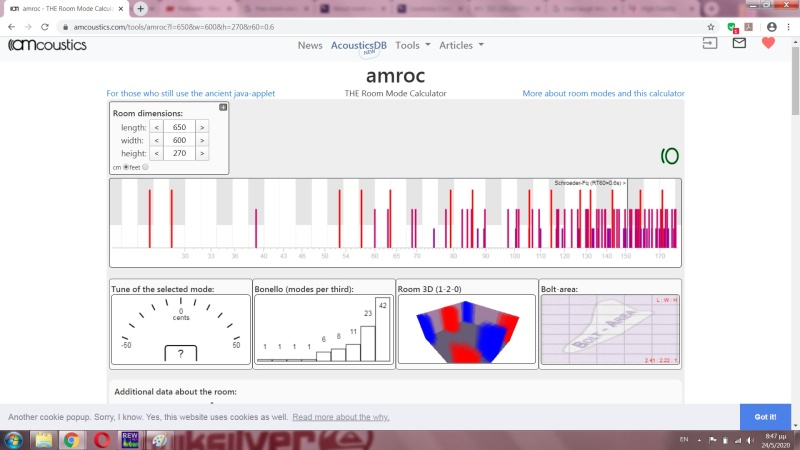Increase room length with right arrow
Image resolution: width=800 pixels, height=450 pixels.
202,127
